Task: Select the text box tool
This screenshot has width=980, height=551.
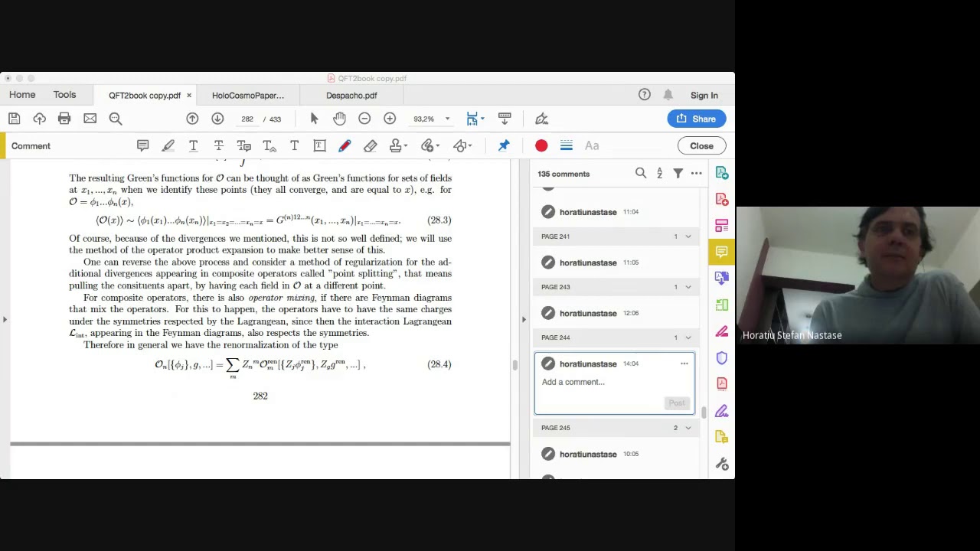Action: point(319,145)
